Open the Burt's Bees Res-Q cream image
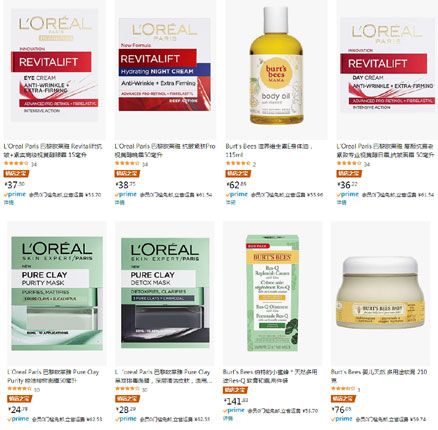The image size is (438, 430). [272, 293]
